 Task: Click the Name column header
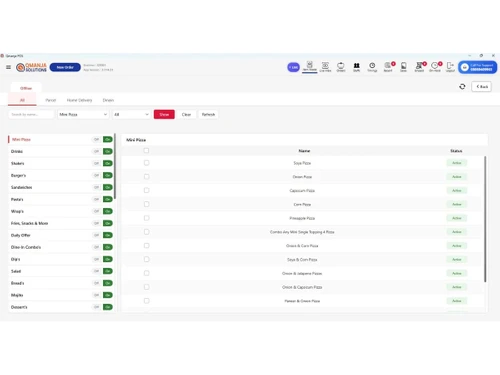coord(304,151)
